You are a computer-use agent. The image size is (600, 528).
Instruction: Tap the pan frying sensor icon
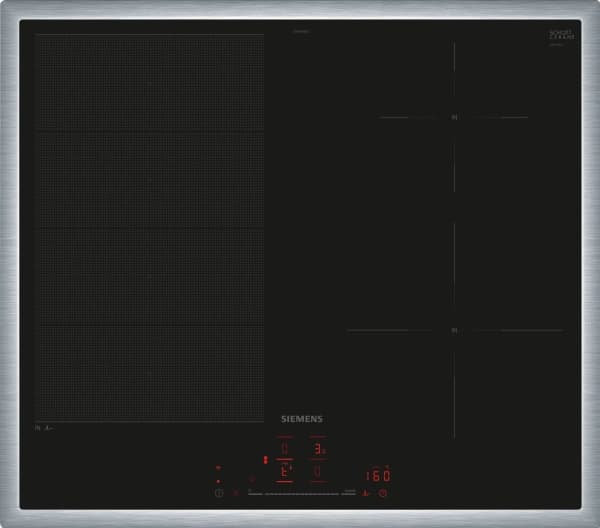point(367,493)
